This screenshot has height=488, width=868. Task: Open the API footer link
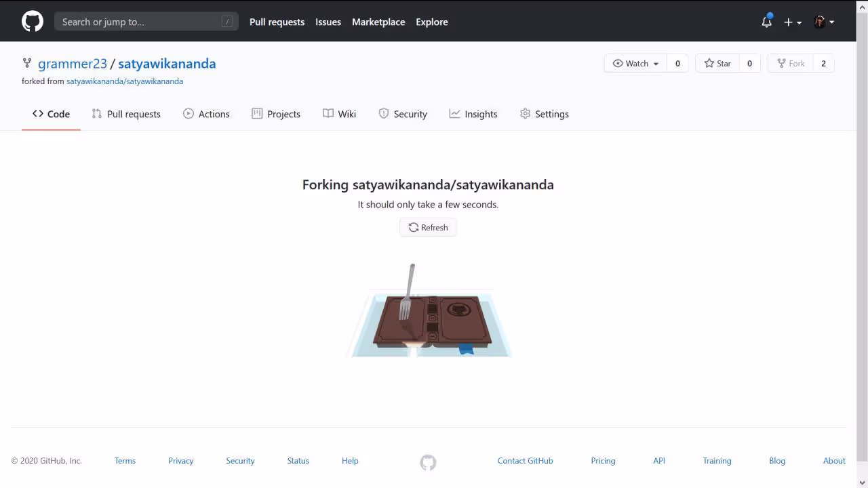tap(659, 461)
